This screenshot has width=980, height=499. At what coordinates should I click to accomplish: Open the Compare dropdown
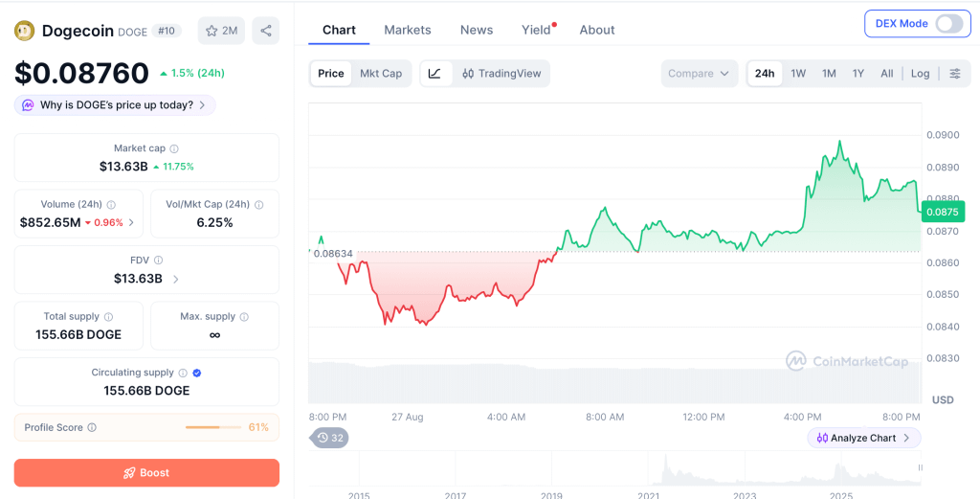tap(699, 74)
